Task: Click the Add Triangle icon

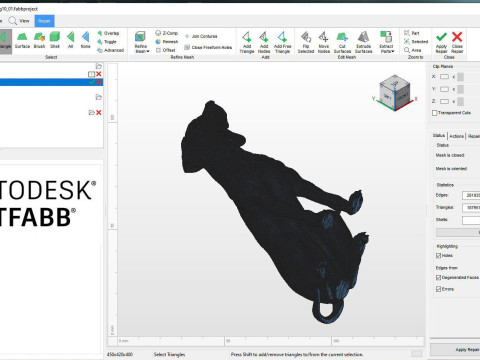Action: 247,42
